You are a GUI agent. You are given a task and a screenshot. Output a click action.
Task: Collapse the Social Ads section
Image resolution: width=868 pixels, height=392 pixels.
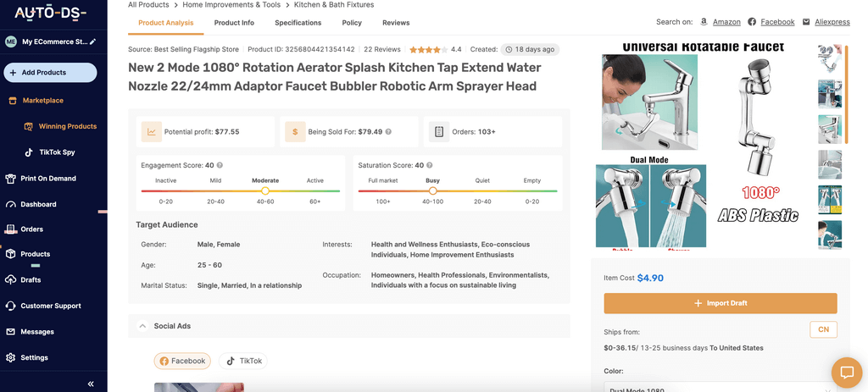point(142,326)
